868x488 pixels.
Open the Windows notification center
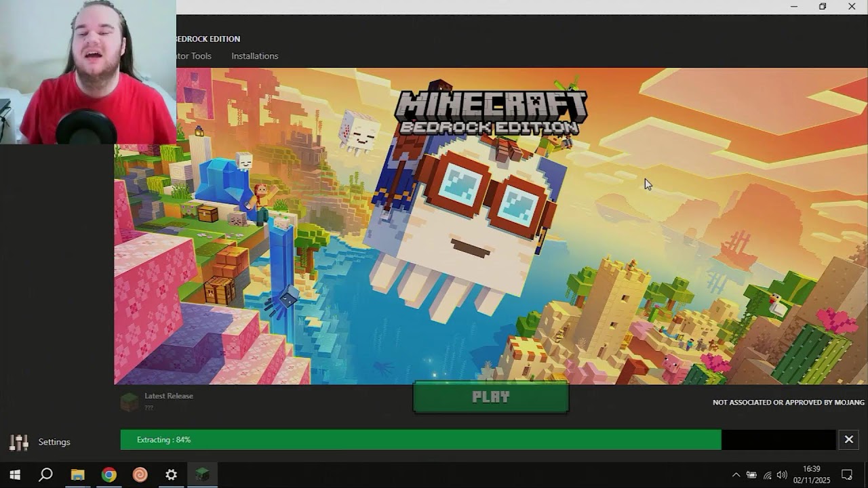click(847, 475)
